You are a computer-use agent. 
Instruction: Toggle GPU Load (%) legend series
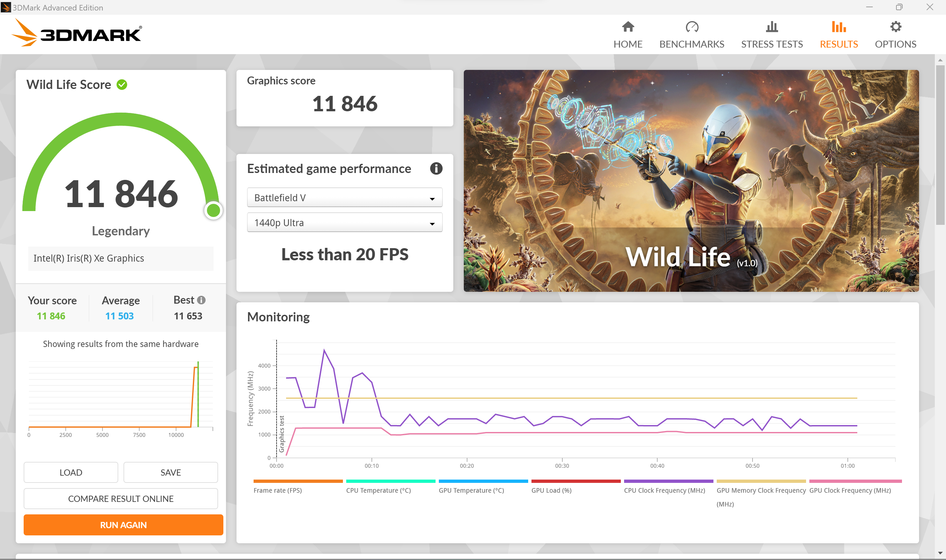click(x=551, y=490)
